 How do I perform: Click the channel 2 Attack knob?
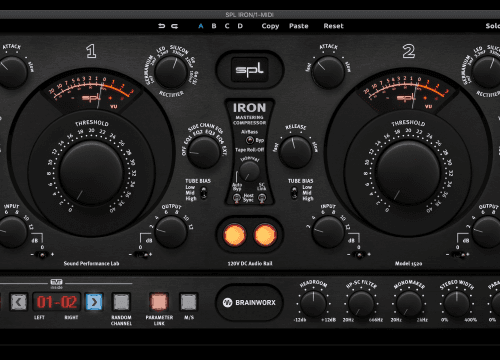pyautogui.click(x=328, y=72)
